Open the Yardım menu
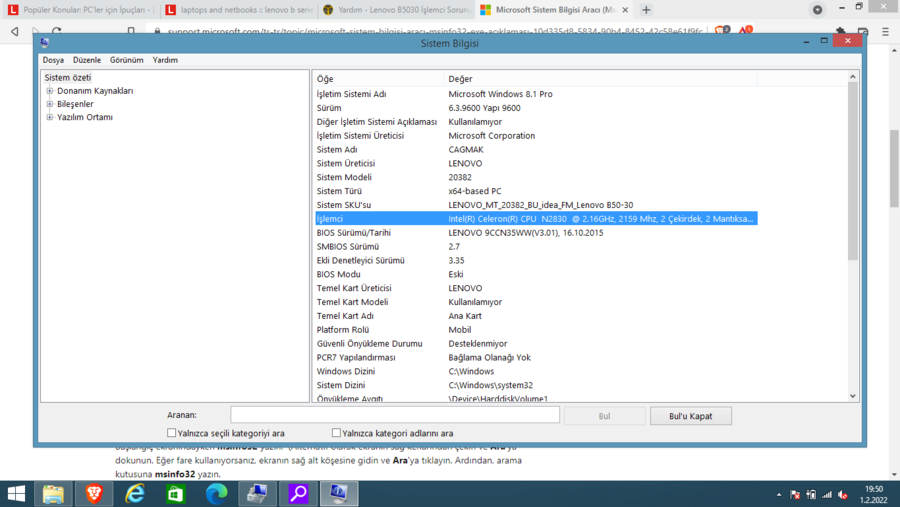 click(x=165, y=60)
